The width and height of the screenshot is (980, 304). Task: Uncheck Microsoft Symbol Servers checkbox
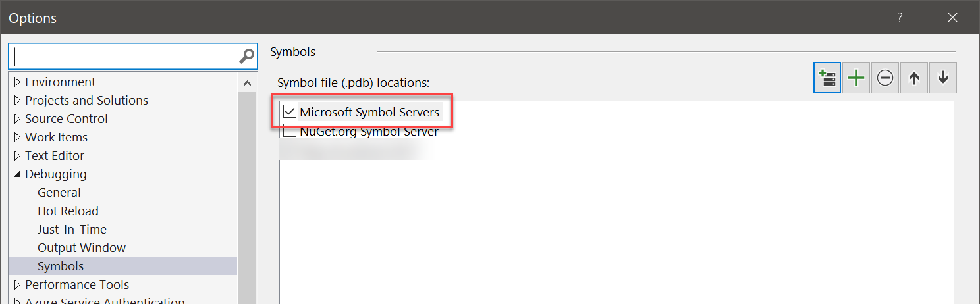tap(289, 112)
